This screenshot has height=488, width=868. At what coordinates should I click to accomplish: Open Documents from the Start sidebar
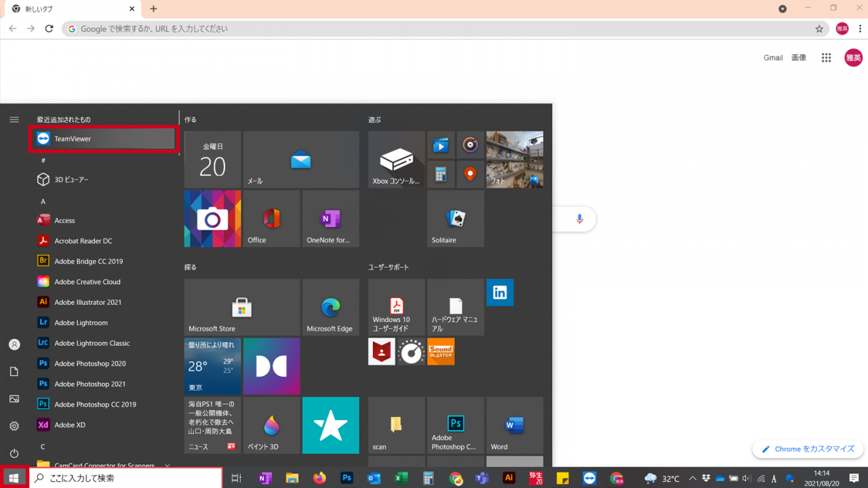tap(14, 371)
